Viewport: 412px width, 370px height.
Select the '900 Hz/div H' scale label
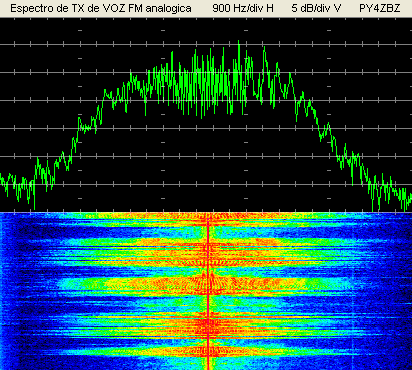point(243,8)
